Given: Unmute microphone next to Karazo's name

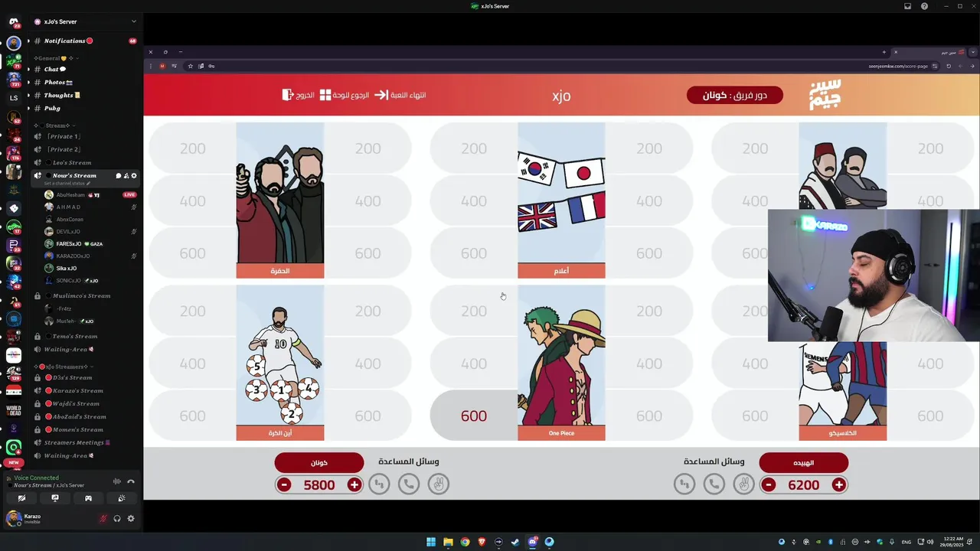Looking at the screenshot, I should pyautogui.click(x=103, y=518).
